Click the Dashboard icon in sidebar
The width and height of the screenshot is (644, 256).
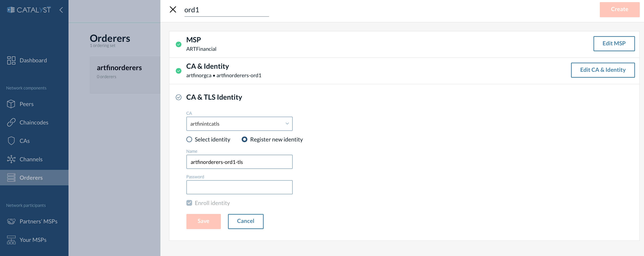pyautogui.click(x=11, y=60)
